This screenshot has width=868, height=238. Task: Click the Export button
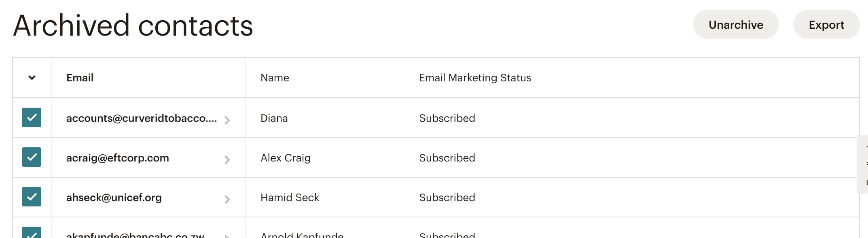[x=826, y=25]
